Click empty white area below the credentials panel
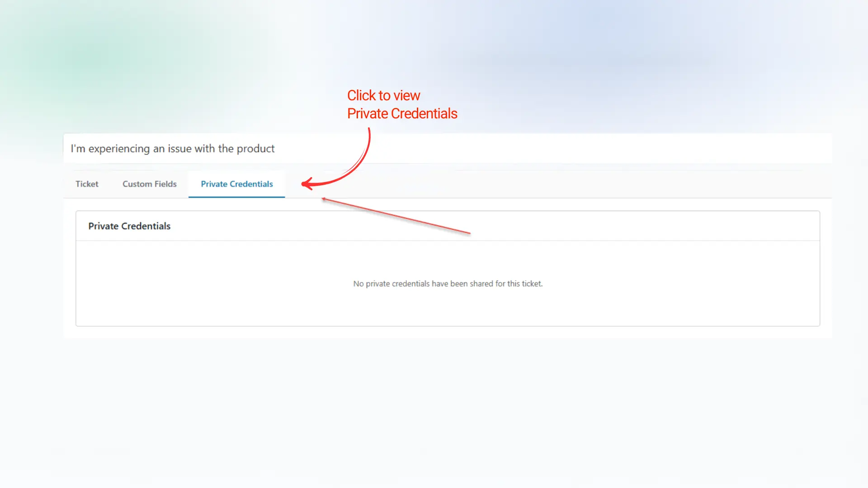868x488 pixels. [x=434, y=407]
